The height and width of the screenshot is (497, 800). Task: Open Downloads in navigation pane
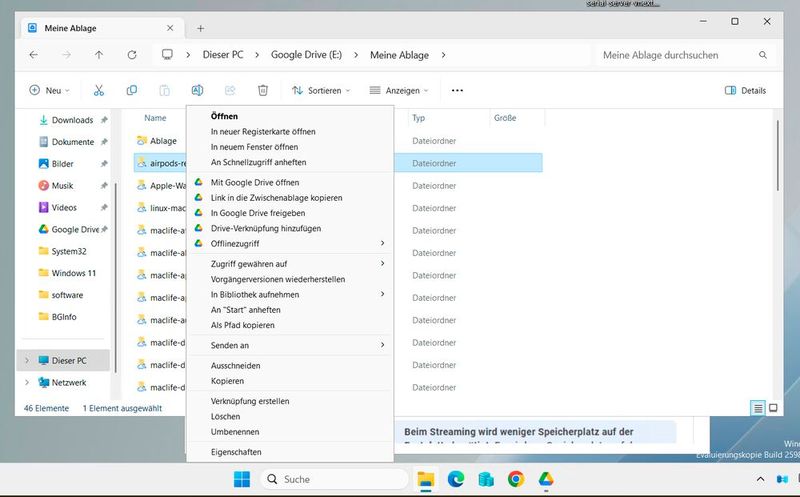(x=72, y=120)
